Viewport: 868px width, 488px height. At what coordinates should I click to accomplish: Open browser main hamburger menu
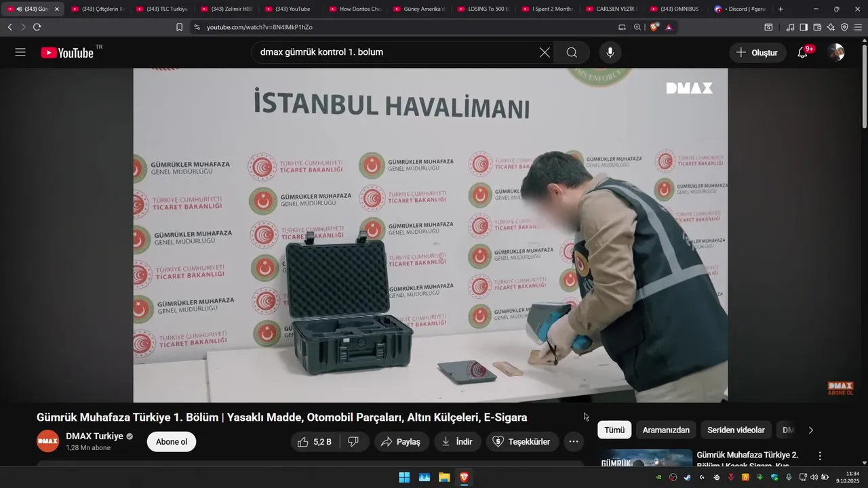858,27
